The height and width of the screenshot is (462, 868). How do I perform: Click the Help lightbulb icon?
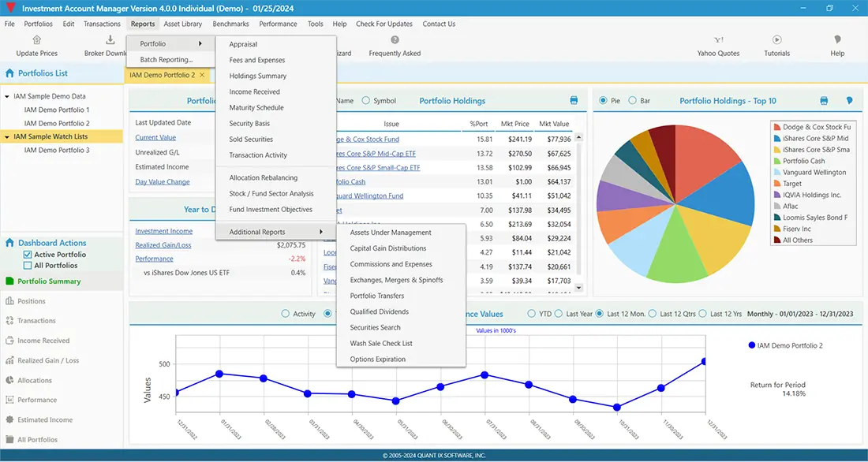click(837, 40)
